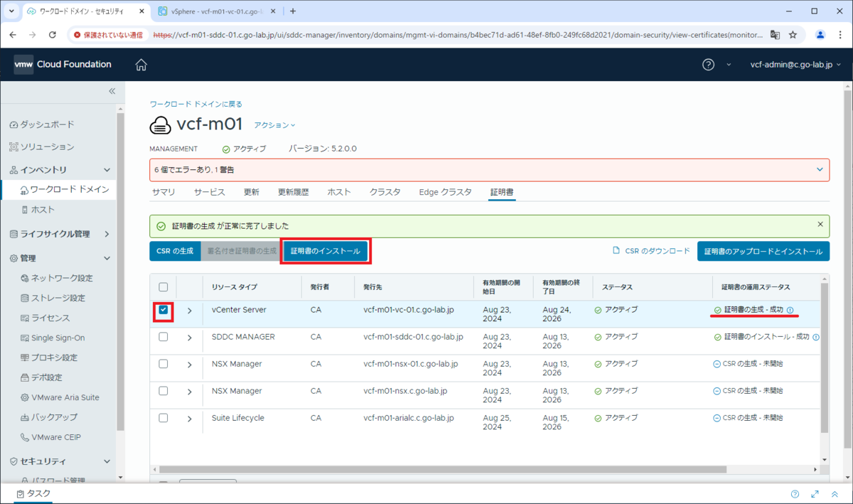Open the vcf-admin user dropdown

click(797, 65)
